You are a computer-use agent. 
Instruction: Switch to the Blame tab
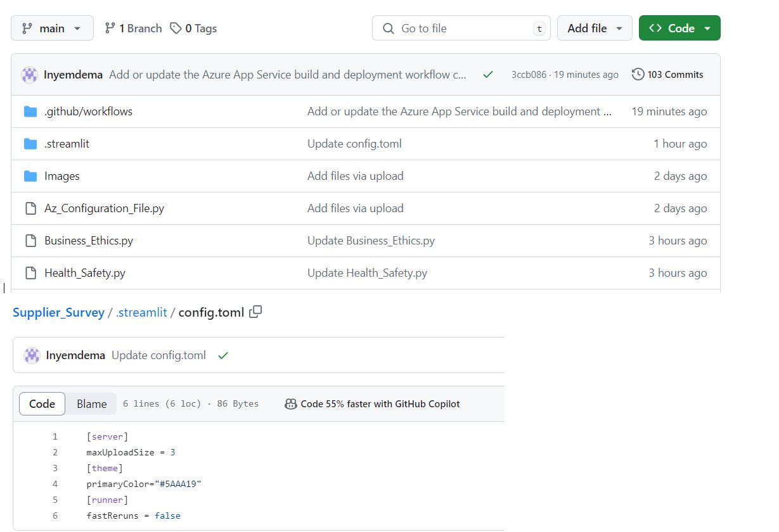click(x=91, y=404)
